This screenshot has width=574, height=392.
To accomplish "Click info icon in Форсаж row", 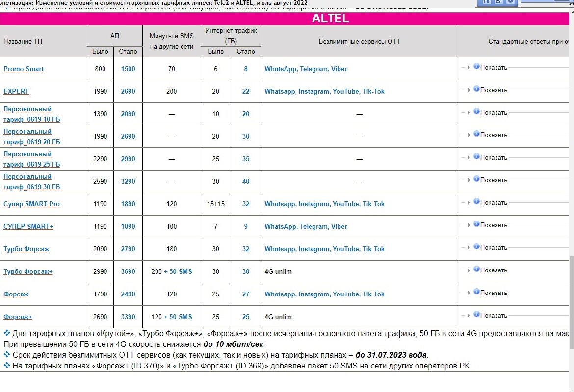I will (476, 292).
